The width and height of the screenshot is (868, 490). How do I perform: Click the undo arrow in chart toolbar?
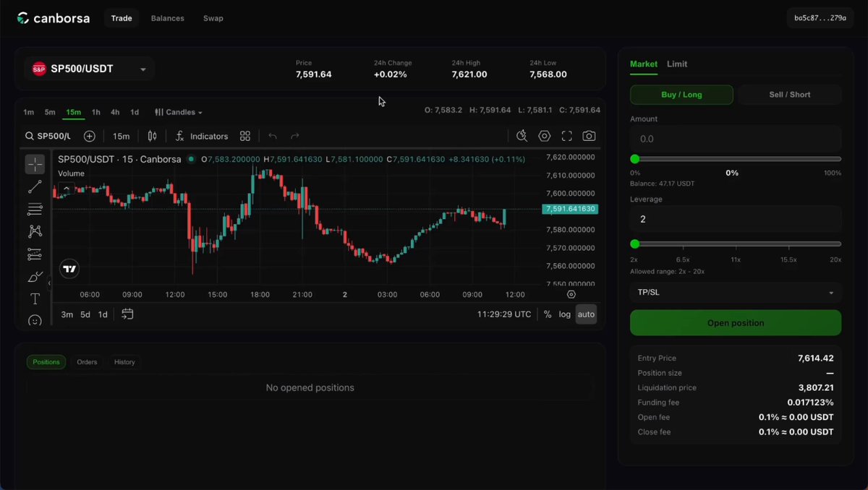(273, 136)
